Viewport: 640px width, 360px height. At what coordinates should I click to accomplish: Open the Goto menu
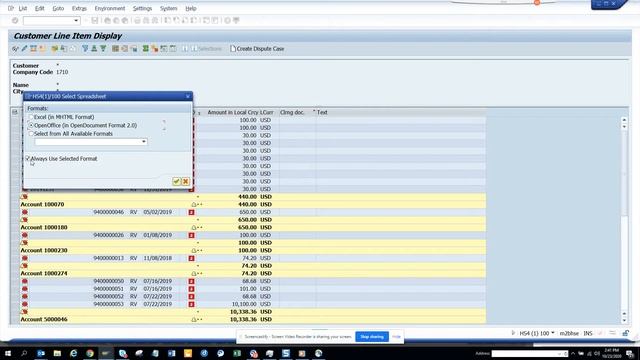pos(58,8)
